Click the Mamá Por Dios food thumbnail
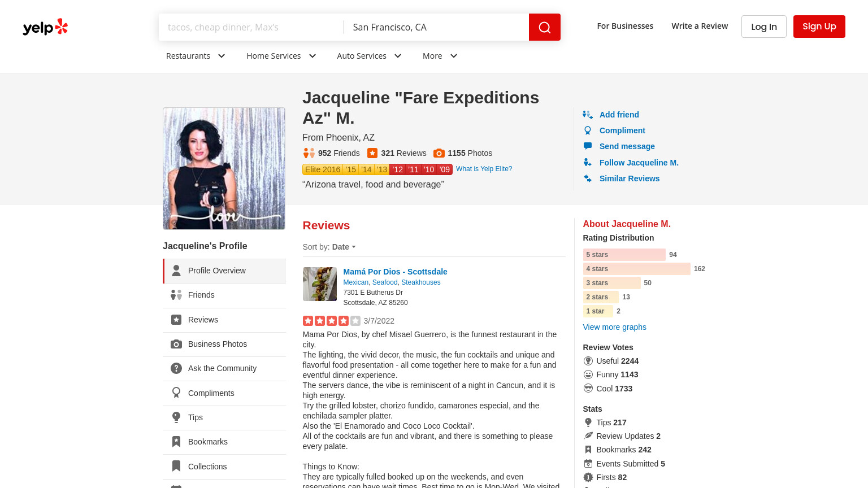Image resolution: width=868 pixels, height=488 pixels. click(320, 284)
